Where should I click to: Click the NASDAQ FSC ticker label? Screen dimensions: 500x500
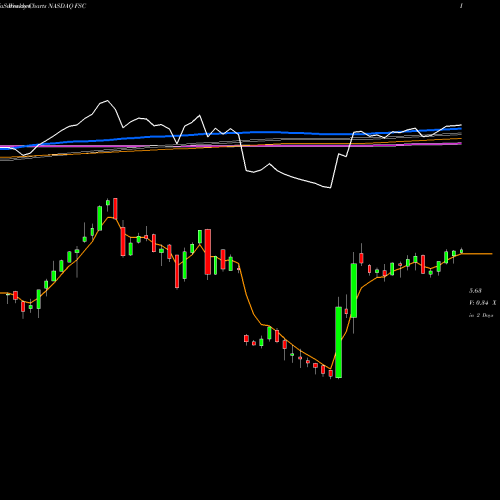tap(67, 6)
